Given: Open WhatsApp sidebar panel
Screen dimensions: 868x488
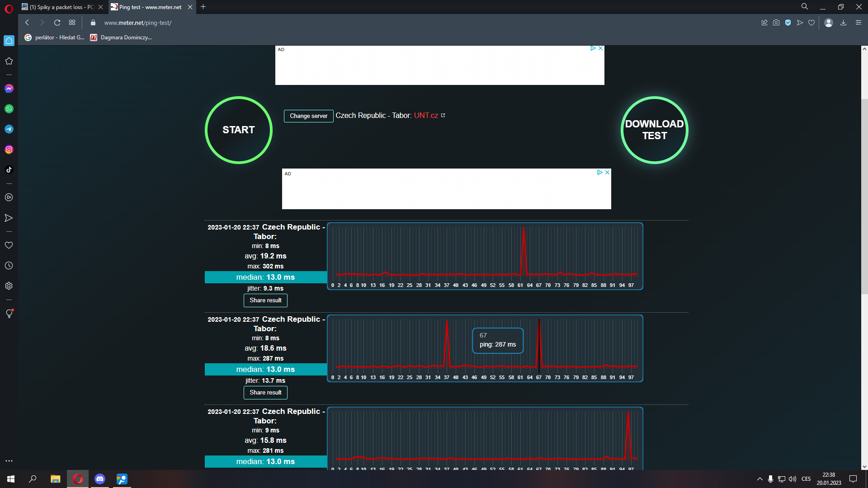Looking at the screenshot, I should [9, 109].
